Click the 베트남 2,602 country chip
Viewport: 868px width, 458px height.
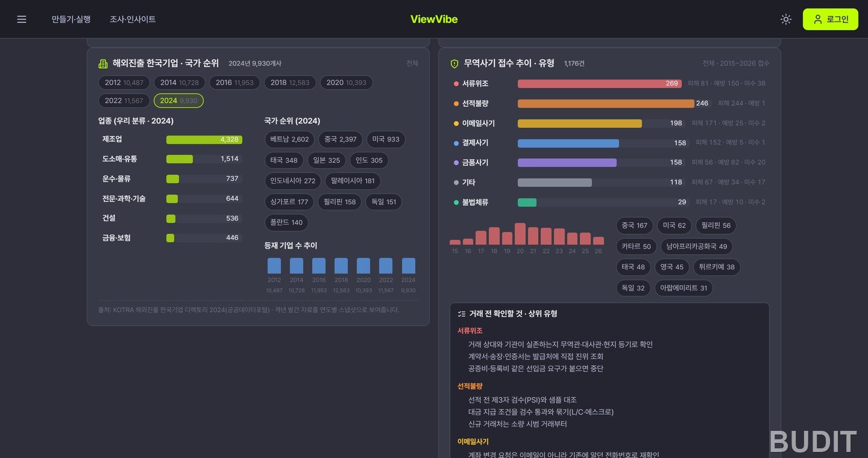[x=289, y=139]
